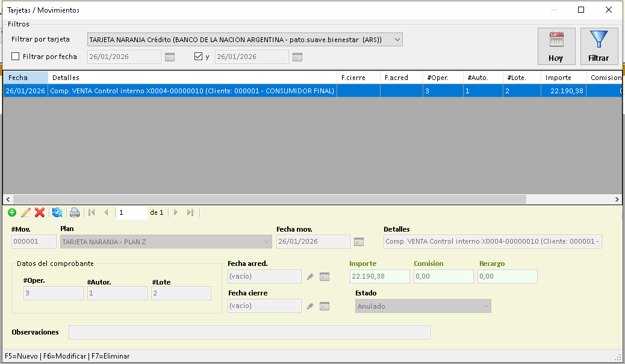The image size is (625, 364).
Task: Sort the grid by the Fecha column header
Action: [25, 78]
